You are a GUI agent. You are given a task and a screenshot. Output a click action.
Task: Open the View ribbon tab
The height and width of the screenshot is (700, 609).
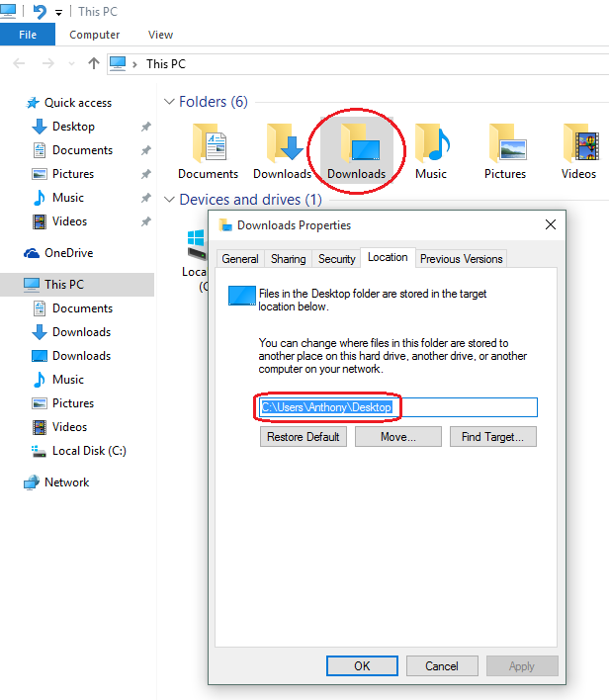pos(161,35)
